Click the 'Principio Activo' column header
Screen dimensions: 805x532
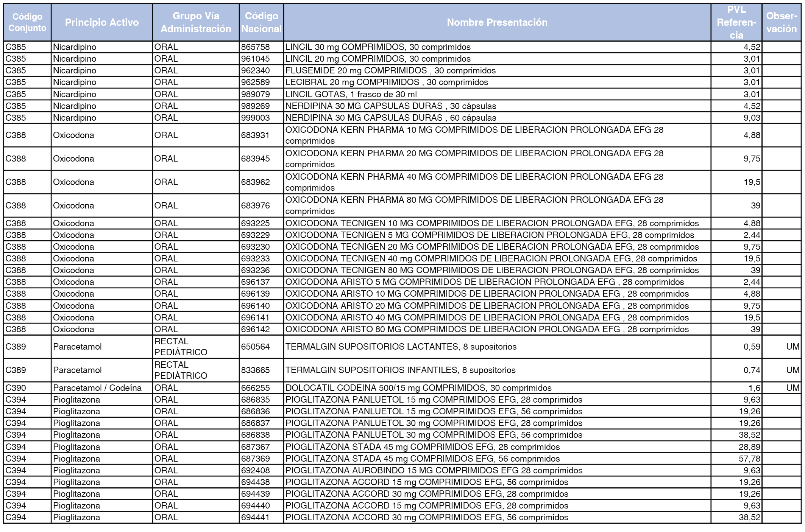click(x=102, y=22)
